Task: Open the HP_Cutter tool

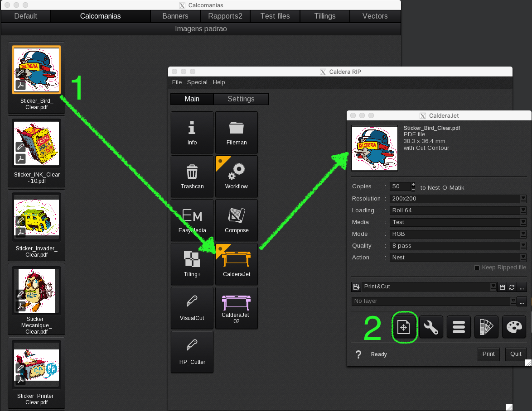Action: coord(192,352)
